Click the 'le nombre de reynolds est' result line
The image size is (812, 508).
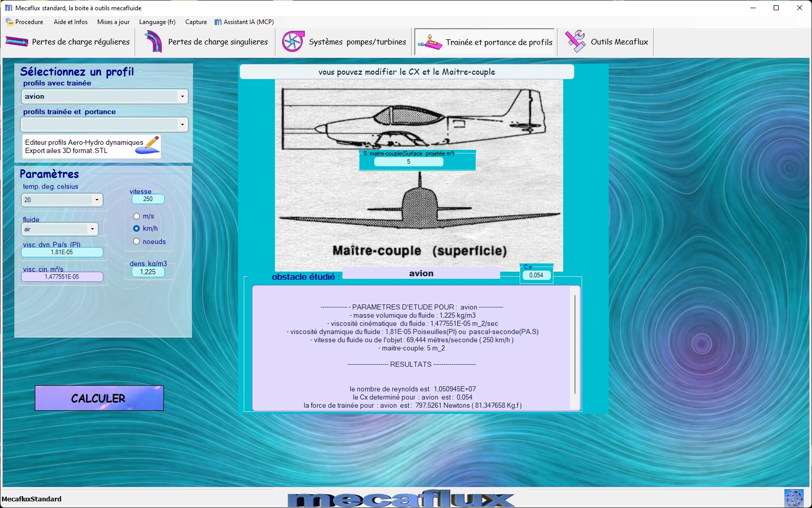(x=413, y=389)
